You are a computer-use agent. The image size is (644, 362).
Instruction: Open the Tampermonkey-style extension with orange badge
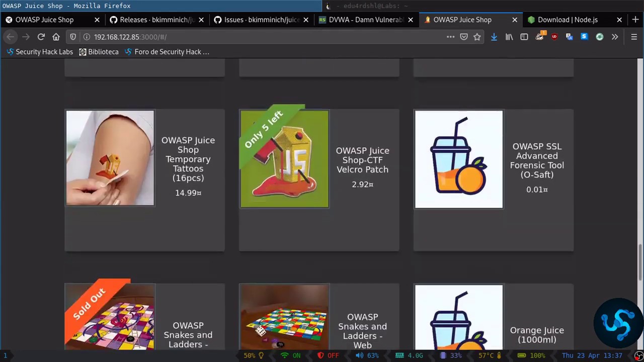(x=540, y=36)
